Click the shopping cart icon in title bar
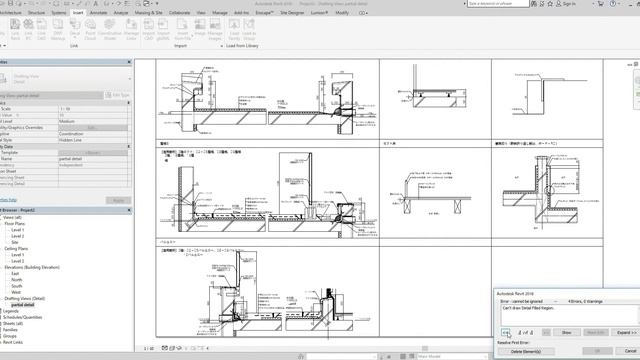This screenshot has height=360, width=640. [x=600, y=4]
